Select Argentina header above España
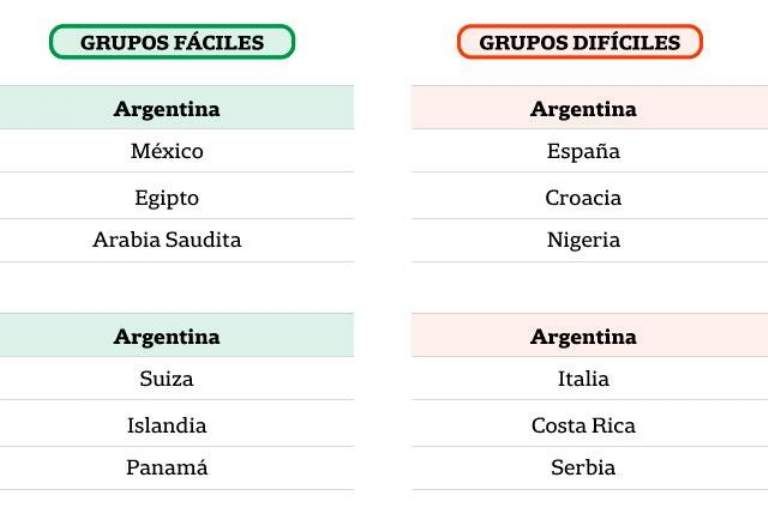The height and width of the screenshot is (513, 768). coord(583,108)
